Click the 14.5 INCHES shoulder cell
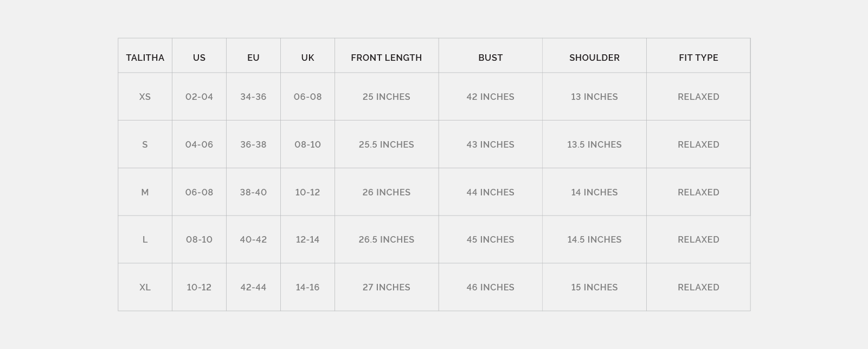Viewport: 868px width, 349px height. click(594, 239)
